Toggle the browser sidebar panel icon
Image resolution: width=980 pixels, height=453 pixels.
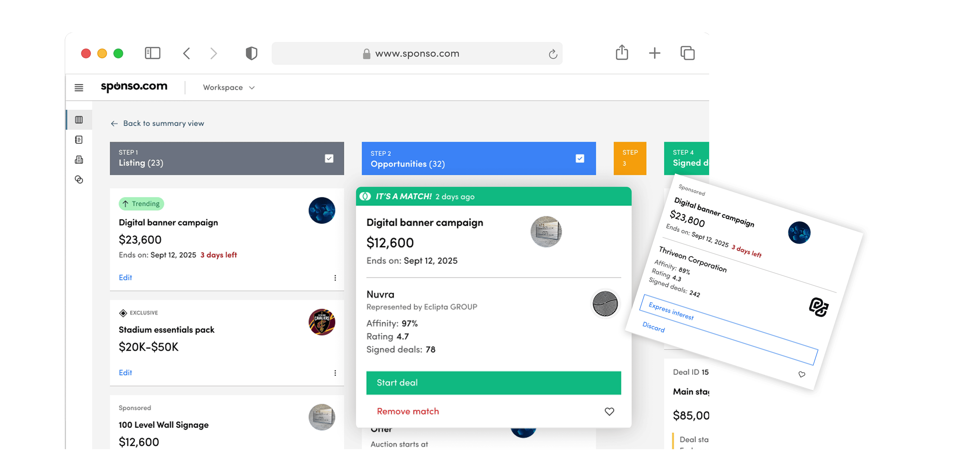tap(153, 53)
